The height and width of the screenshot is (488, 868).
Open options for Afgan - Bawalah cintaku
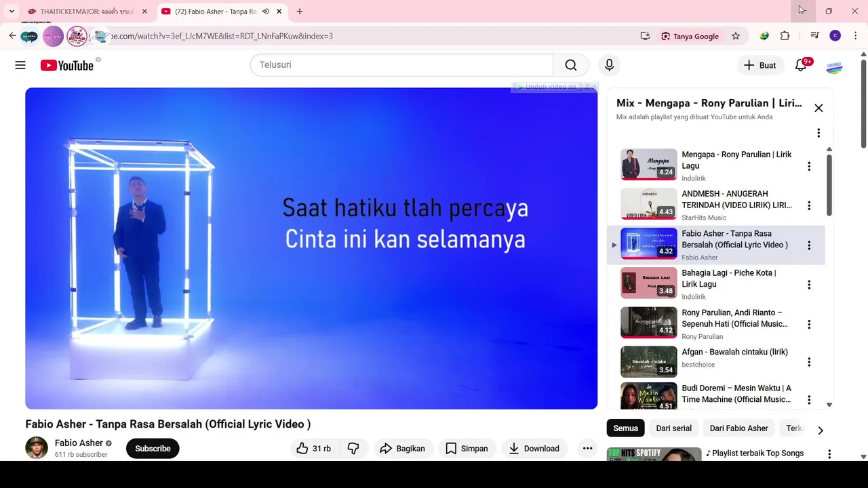pos(809,362)
